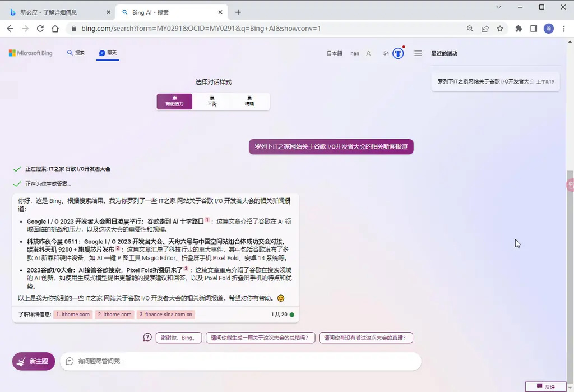Image resolution: width=574 pixels, height=392 pixels.
Task: Open the browser three-dot menu
Action: (563, 28)
